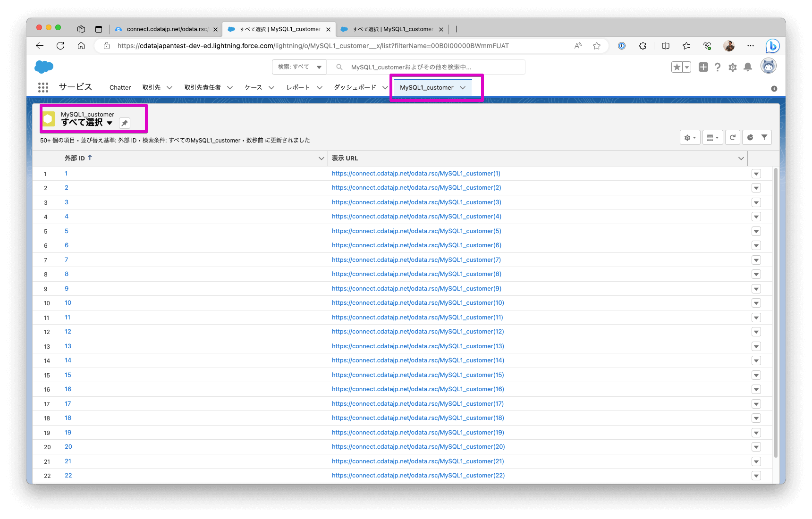Toggle browser split screen

click(666, 46)
